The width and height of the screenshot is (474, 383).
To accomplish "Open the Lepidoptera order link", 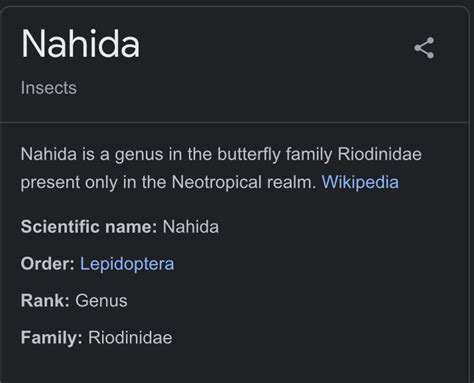I will tap(127, 264).
